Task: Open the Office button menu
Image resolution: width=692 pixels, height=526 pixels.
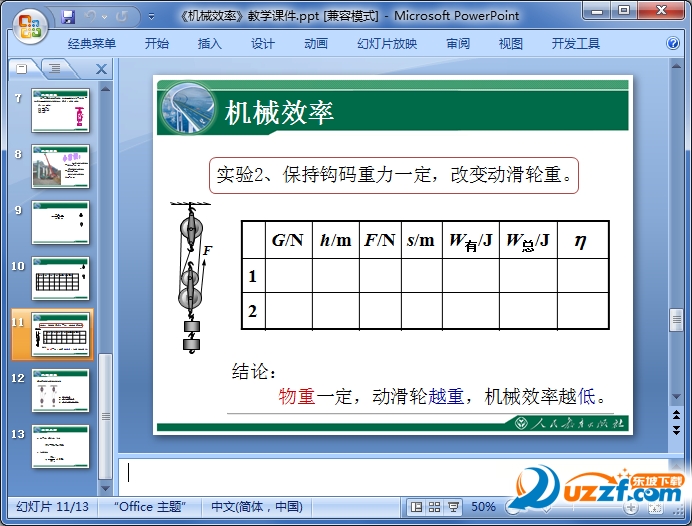Action: click(x=30, y=26)
